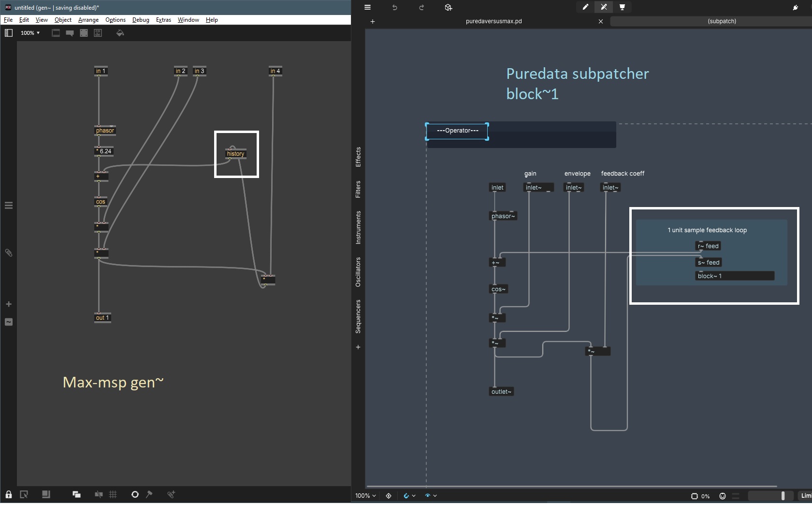Open the Edit menu in Max
812x505 pixels.
[24, 20]
